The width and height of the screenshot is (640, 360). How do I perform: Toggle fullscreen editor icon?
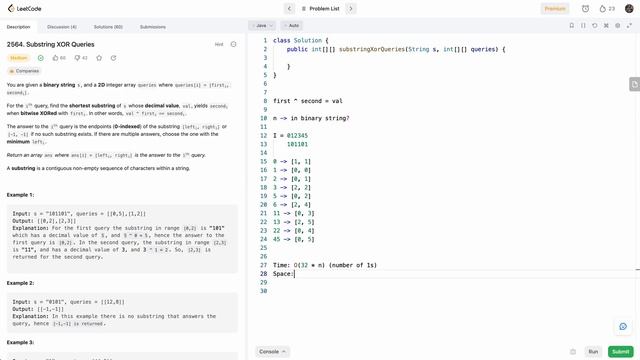click(629, 25)
